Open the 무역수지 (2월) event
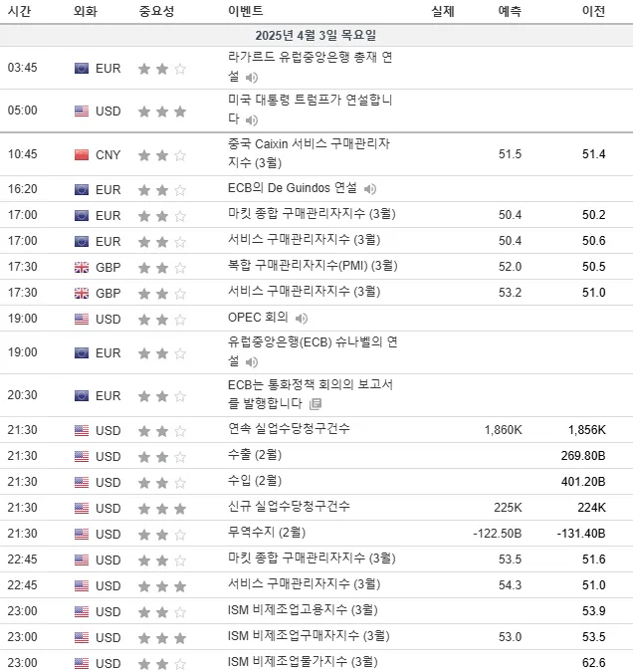This screenshot has width=633, height=672. click(x=267, y=533)
